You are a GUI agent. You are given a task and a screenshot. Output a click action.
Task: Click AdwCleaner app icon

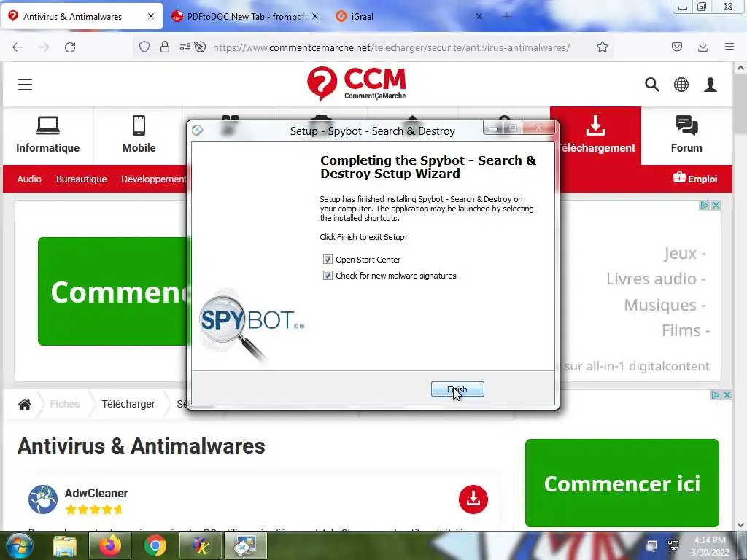43,499
